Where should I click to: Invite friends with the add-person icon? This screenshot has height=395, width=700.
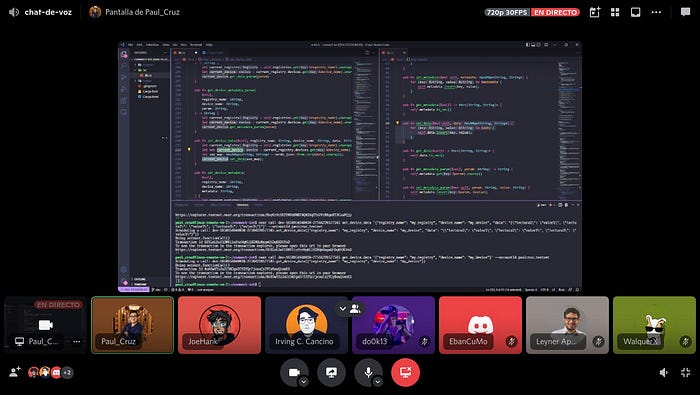pos(15,372)
